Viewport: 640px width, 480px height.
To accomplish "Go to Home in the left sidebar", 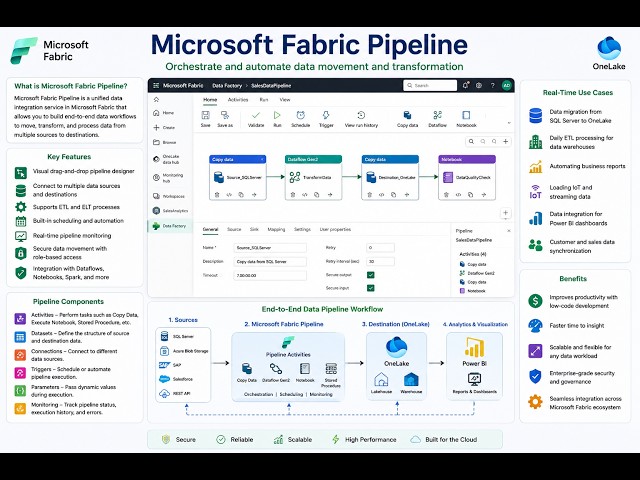I will (164, 113).
